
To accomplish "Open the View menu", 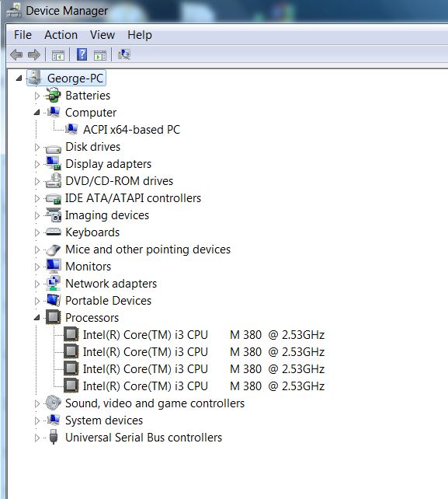I will [x=102, y=35].
